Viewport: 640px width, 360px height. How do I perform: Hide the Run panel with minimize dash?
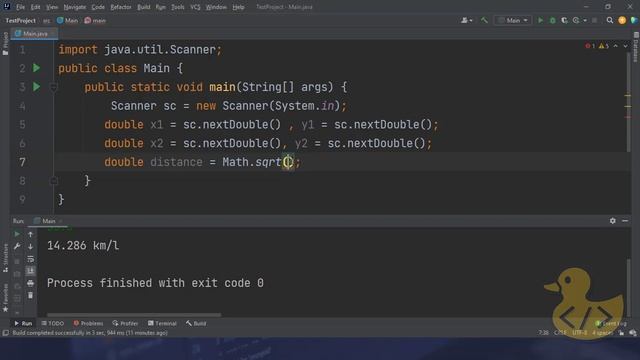pos(625,220)
